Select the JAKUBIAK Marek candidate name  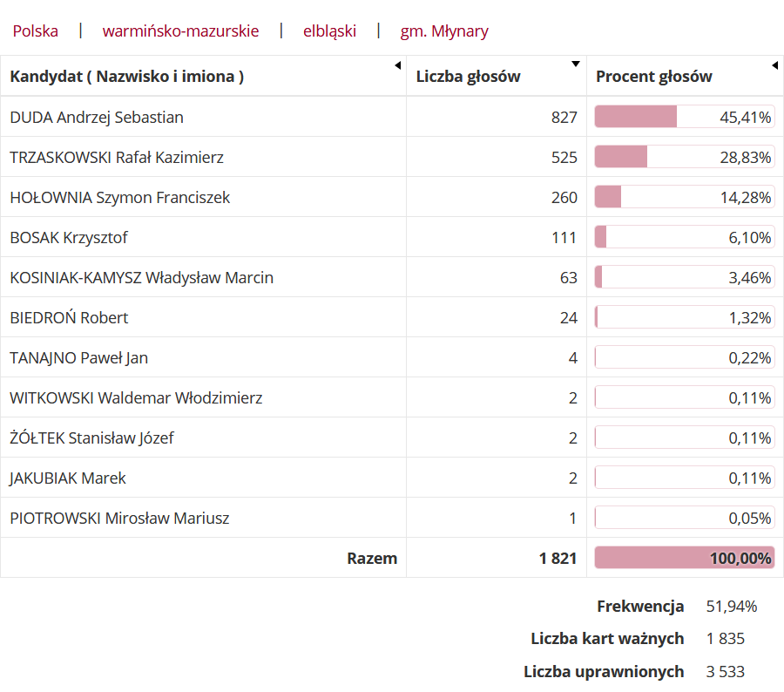point(68,478)
